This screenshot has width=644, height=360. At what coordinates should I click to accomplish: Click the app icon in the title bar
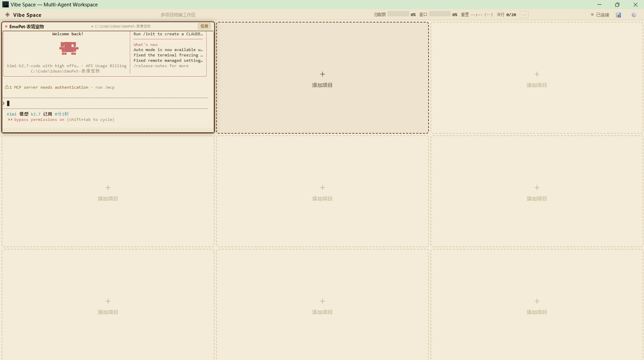(x=5, y=5)
